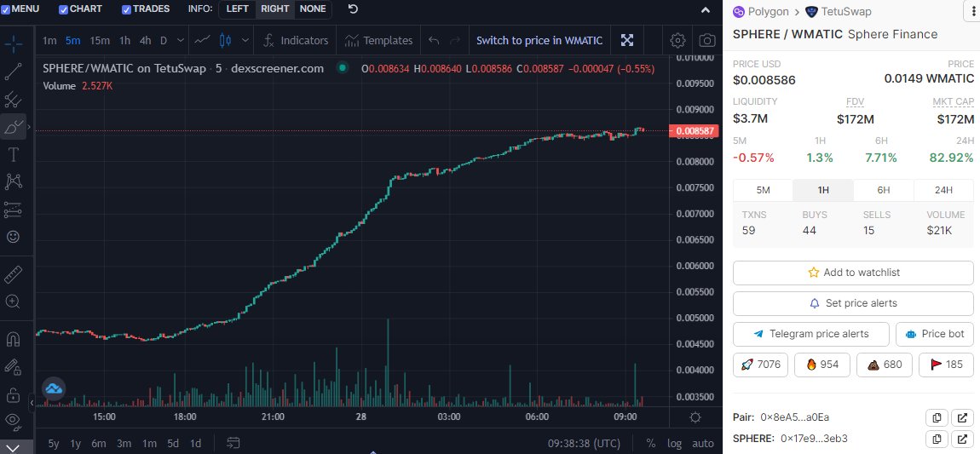Switch to 1m timeframe

pos(49,41)
